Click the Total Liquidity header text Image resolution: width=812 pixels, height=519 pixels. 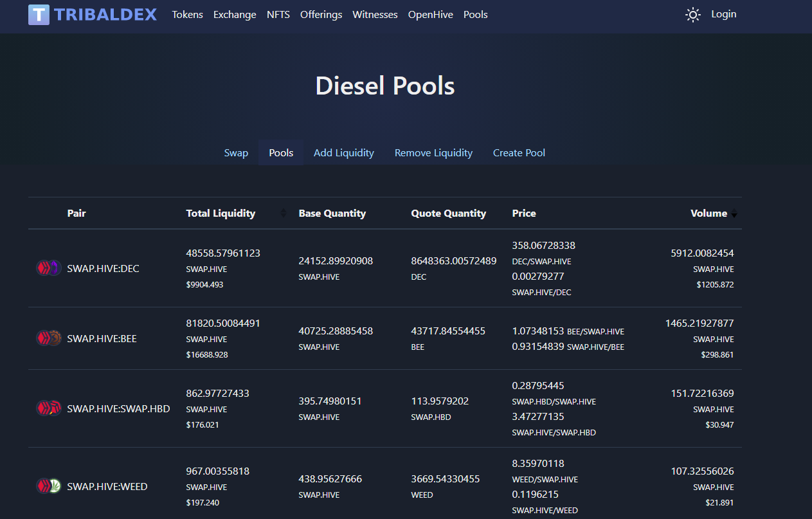[x=221, y=214]
